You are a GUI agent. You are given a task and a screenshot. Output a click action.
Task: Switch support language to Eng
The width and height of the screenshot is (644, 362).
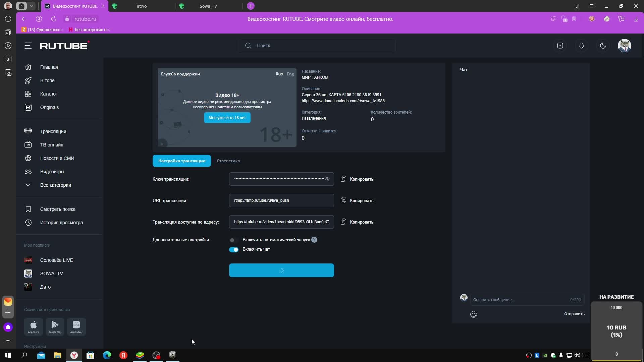tap(290, 74)
